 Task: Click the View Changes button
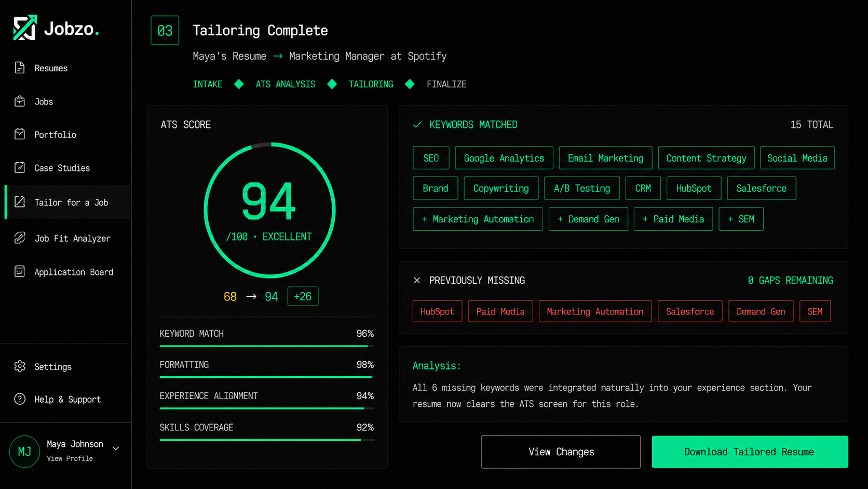pyautogui.click(x=561, y=452)
